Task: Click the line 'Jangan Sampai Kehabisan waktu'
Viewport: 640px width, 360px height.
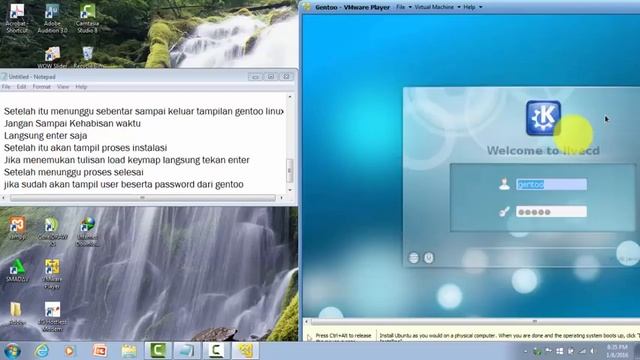Action: tap(72, 123)
